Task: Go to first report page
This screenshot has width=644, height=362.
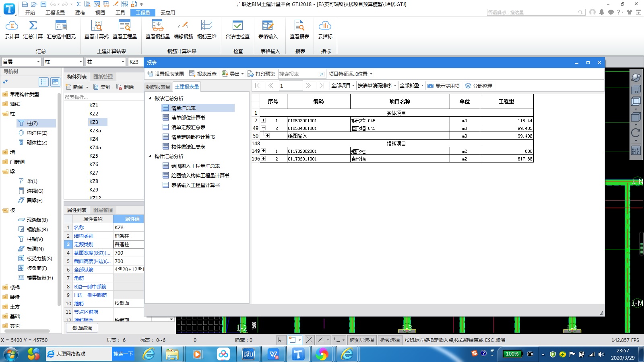Action: click(258, 85)
